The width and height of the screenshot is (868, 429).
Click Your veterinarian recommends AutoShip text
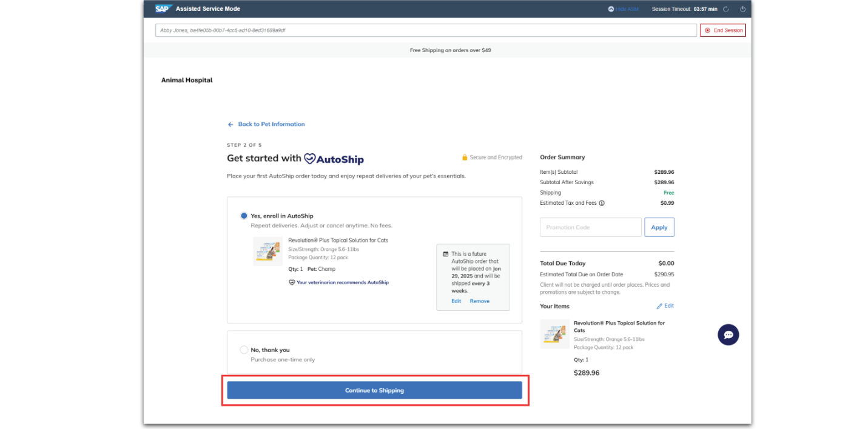click(x=343, y=282)
